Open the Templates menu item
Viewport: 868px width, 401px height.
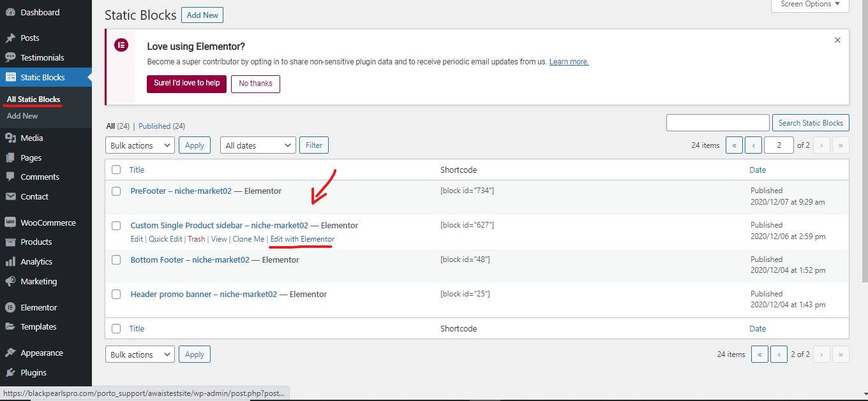(x=46, y=326)
